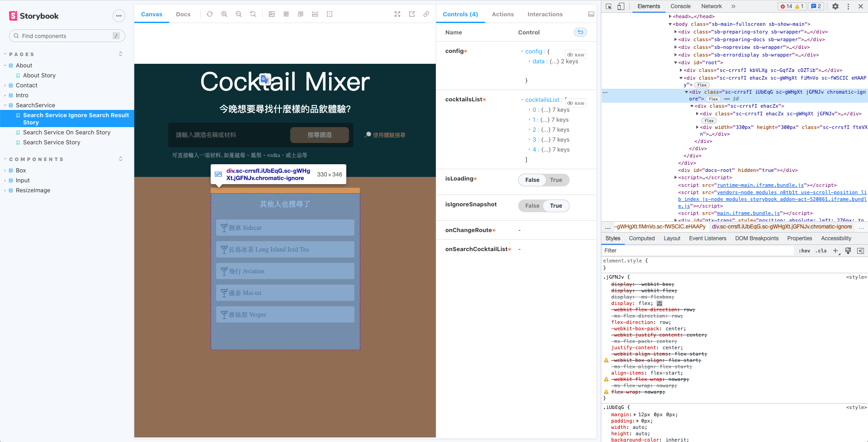
Task: Select element inspector tool in DevTools
Action: coord(609,6)
